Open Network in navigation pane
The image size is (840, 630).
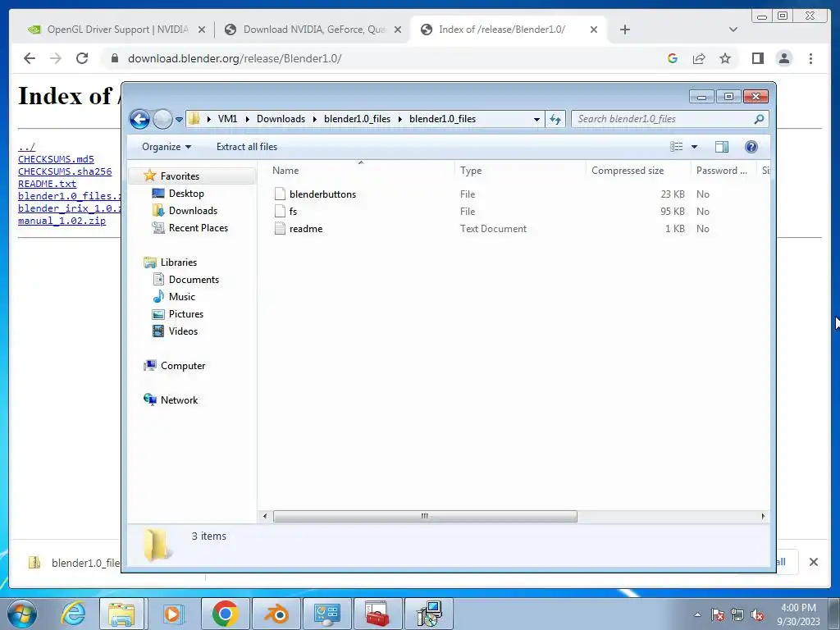coord(179,400)
